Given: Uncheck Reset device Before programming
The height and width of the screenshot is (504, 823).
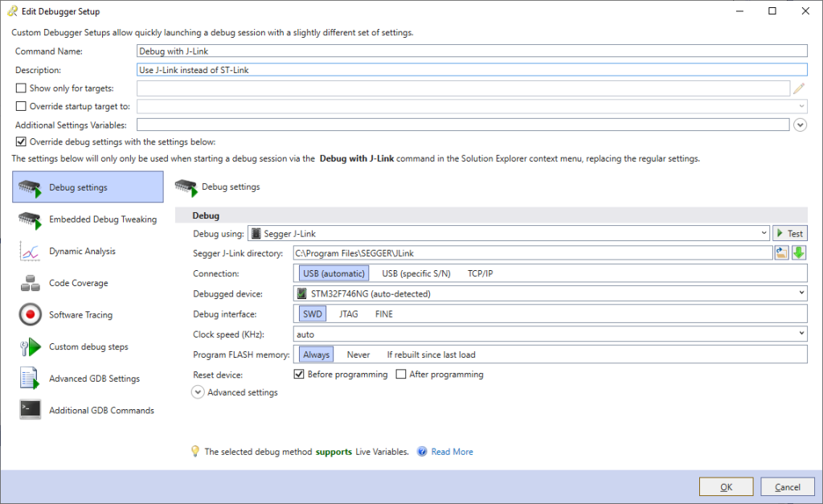Looking at the screenshot, I should click(299, 375).
